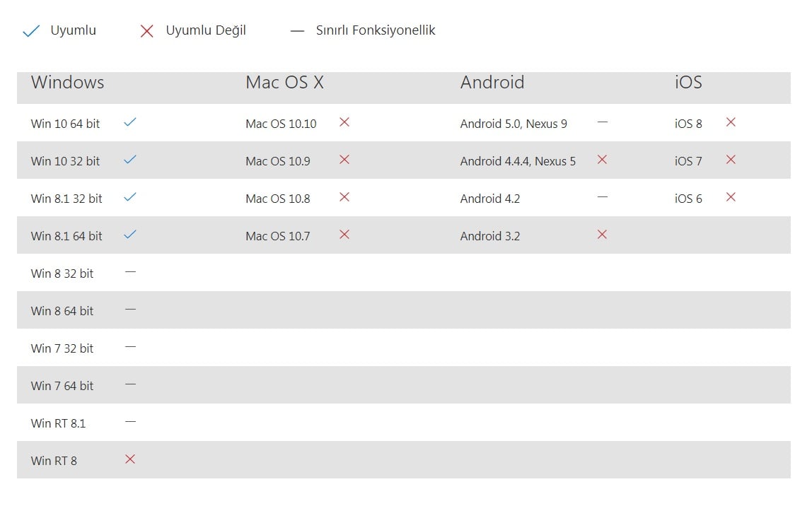Click the 'Win 8.1 32 bit' row label
The height and width of the screenshot is (506, 812).
point(66,199)
